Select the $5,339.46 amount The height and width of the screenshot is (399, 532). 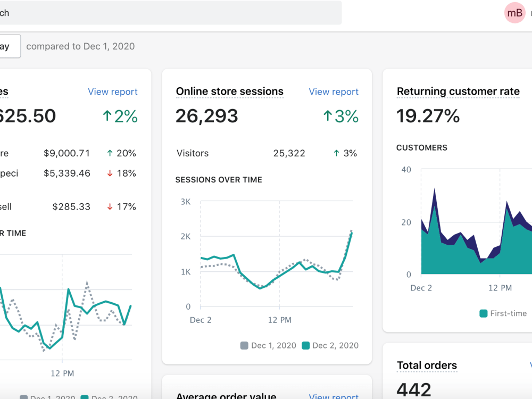pyautogui.click(x=67, y=173)
